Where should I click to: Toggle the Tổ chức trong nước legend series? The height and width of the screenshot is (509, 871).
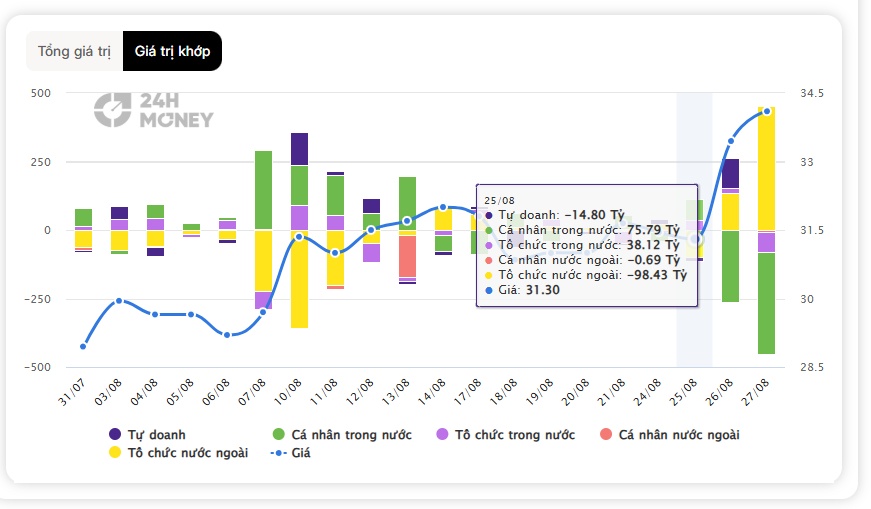pyautogui.click(x=505, y=435)
